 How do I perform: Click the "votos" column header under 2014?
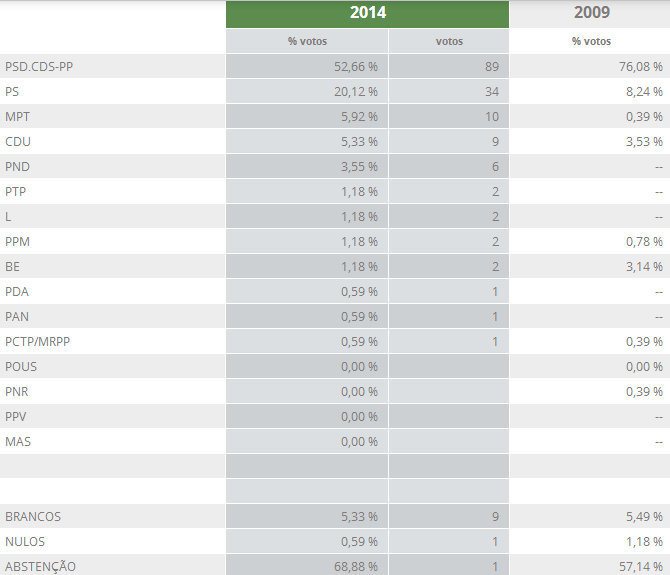click(449, 41)
